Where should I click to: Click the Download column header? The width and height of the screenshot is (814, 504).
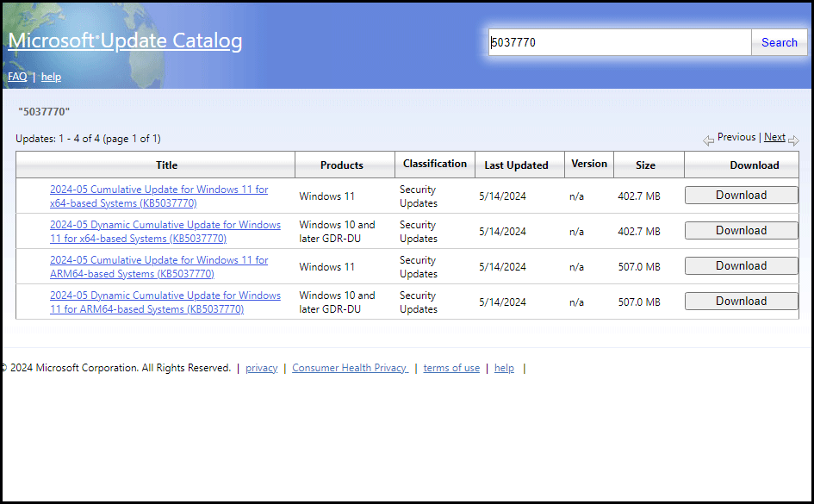pyautogui.click(x=755, y=165)
